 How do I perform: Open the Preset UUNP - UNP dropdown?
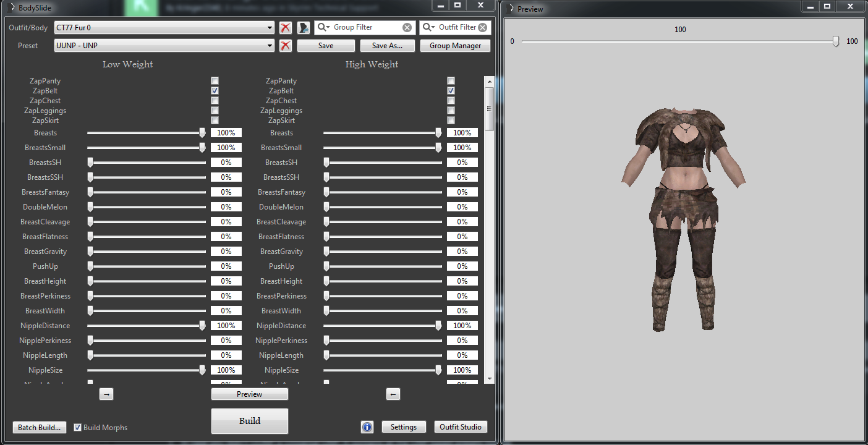[164, 46]
